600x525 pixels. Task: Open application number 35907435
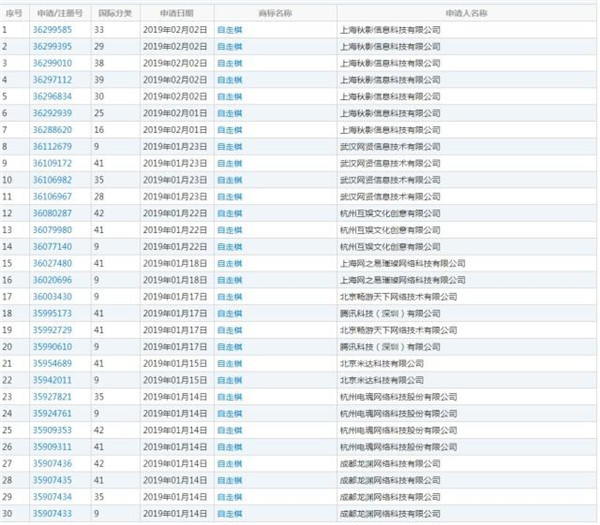click(x=52, y=480)
